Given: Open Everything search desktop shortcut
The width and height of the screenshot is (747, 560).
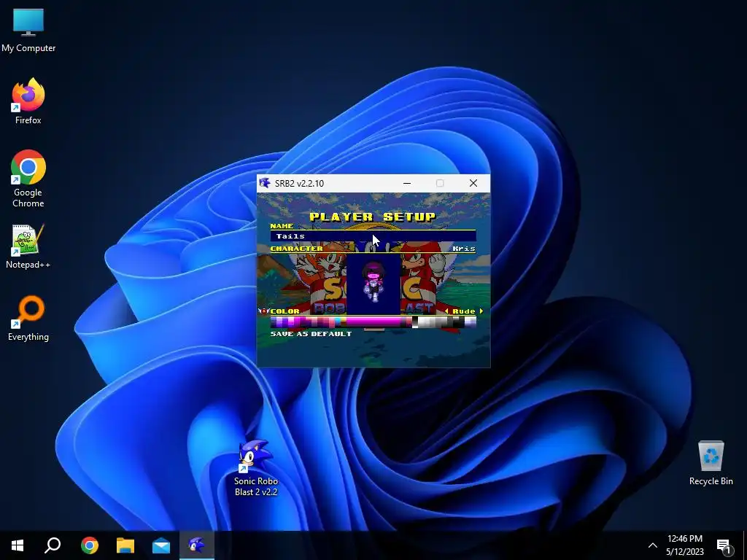Looking at the screenshot, I should point(28,319).
